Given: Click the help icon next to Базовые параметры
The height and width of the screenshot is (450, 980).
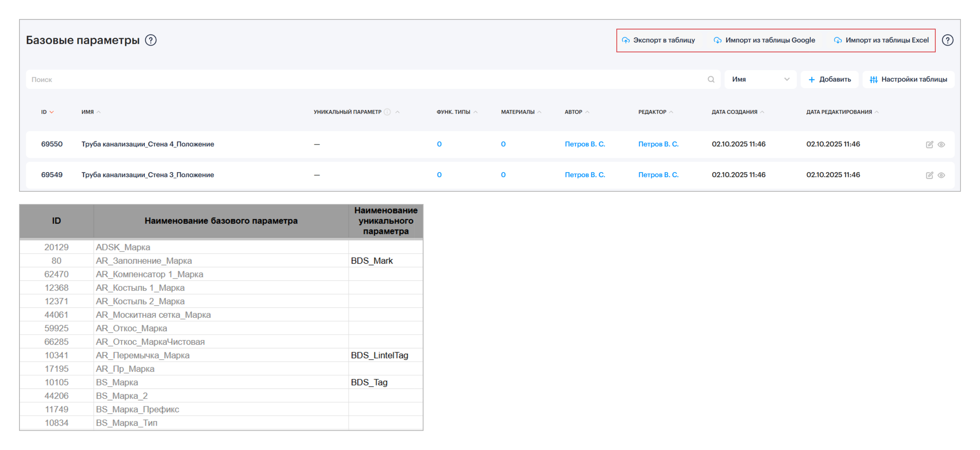Looking at the screenshot, I should [151, 40].
